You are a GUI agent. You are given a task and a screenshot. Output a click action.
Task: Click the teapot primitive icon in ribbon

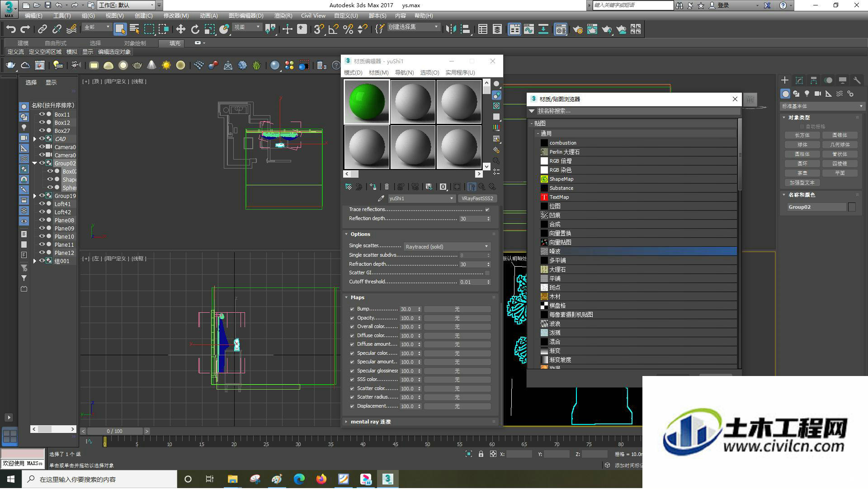[x=10, y=66]
